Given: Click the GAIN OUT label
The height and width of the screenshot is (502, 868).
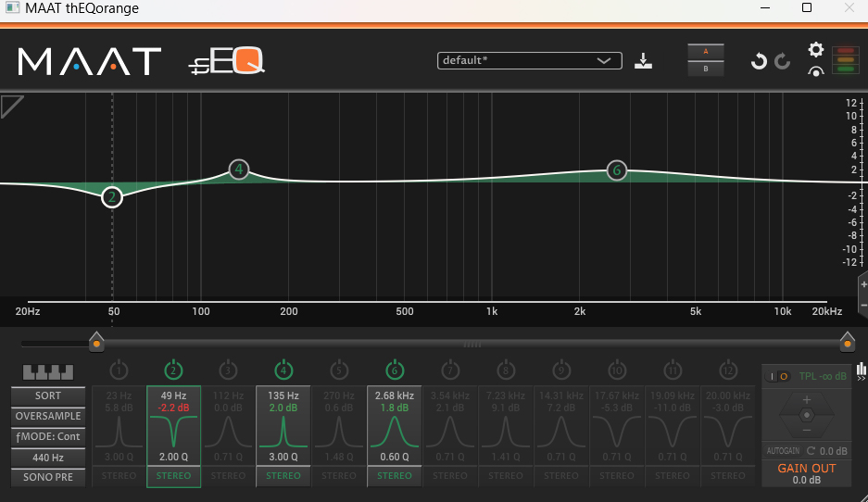Looking at the screenshot, I should (807, 469).
